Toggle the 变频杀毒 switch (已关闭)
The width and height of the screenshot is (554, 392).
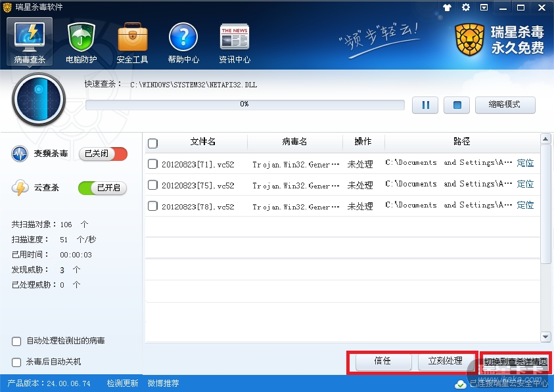pyautogui.click(x=103, y=154)
